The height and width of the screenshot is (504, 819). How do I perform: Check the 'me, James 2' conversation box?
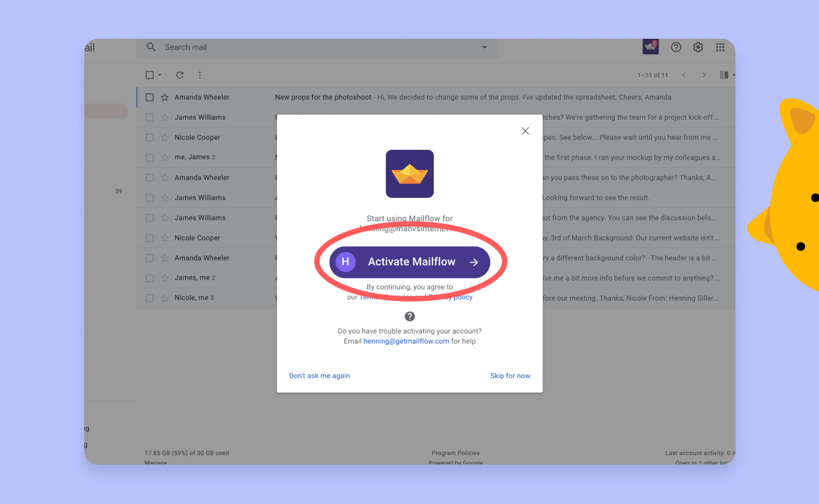[150, 158]
